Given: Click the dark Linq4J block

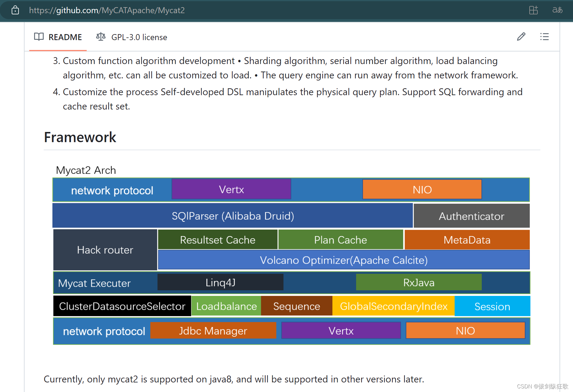Looking at the screenshot, I should 221,282.
